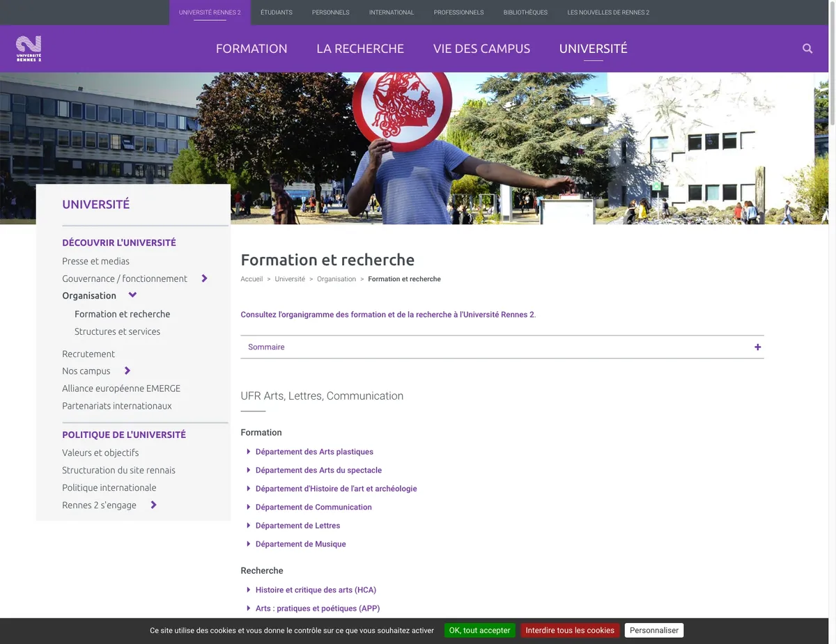The width and height of the screenshot is (836, 644).
Task: Select the Université Rennes 2 top tab
Action: coord(210,13)
